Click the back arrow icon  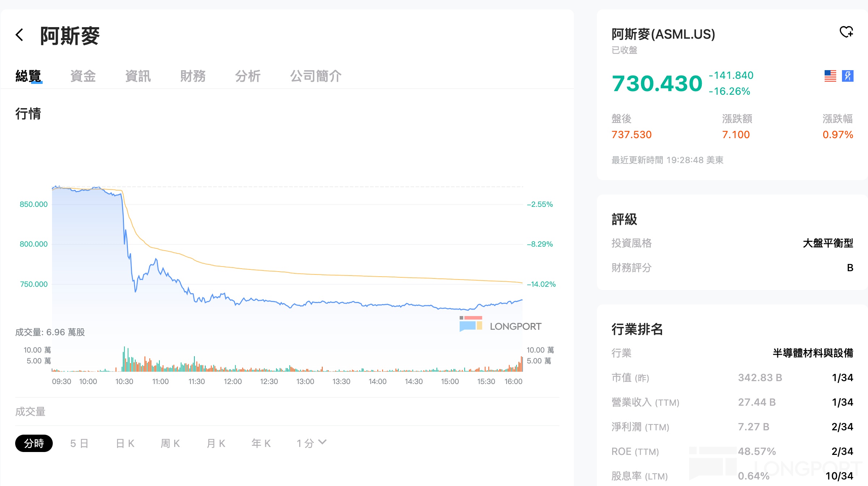(20, 35)
